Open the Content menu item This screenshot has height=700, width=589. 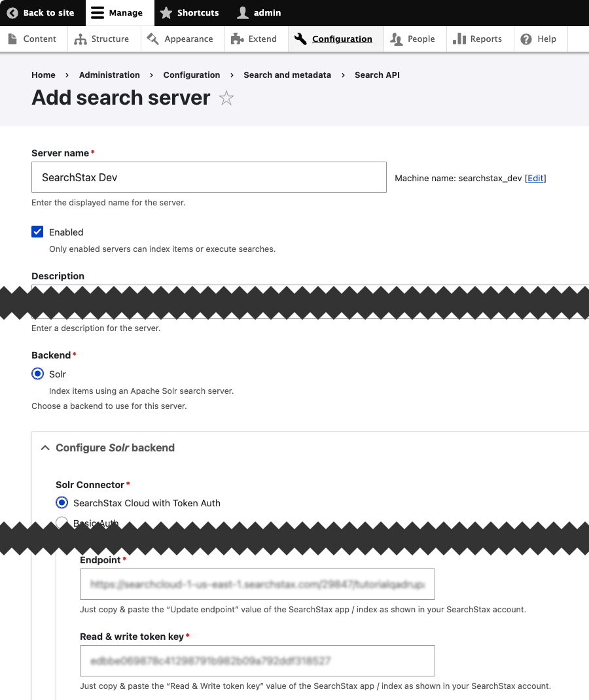pyautogui.click(x=34, y=39)
